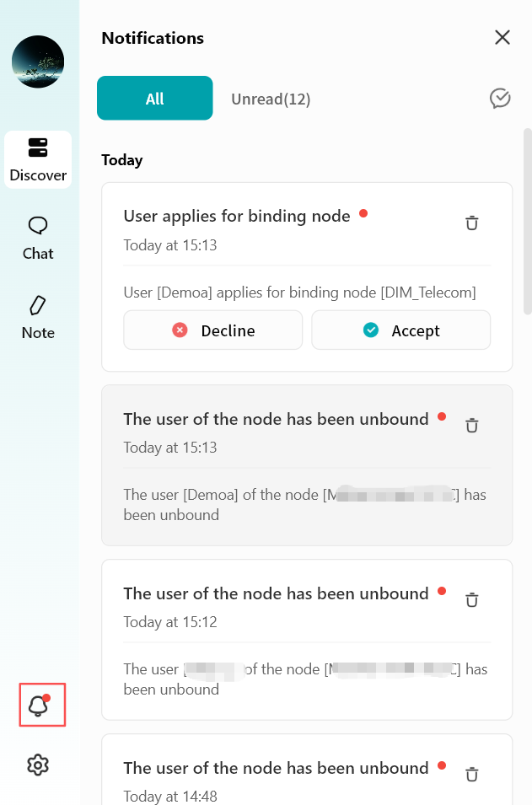Switch to the Unread(12) tab
This screenshot has height=805, width=532.
coord(271,99)
